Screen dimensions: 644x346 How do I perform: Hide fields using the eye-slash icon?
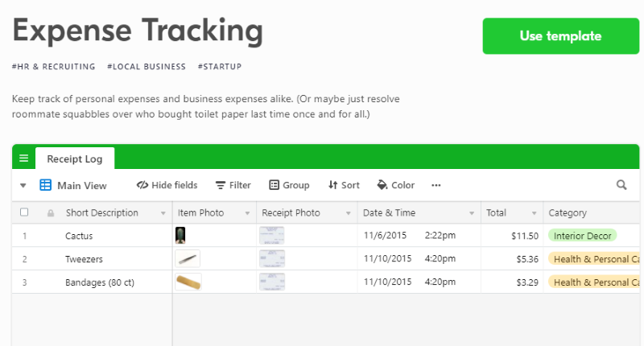pos(142,185)
